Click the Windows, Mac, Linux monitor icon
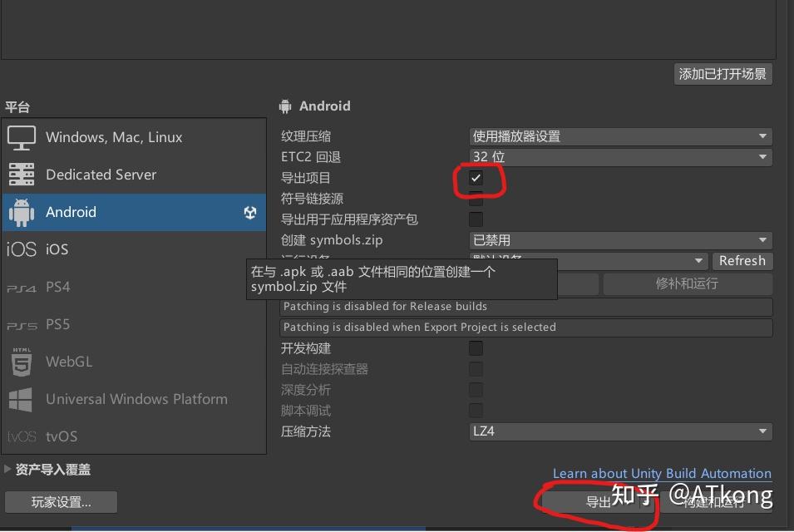Viewport: 794px width, 532px height. pos(22,138)
